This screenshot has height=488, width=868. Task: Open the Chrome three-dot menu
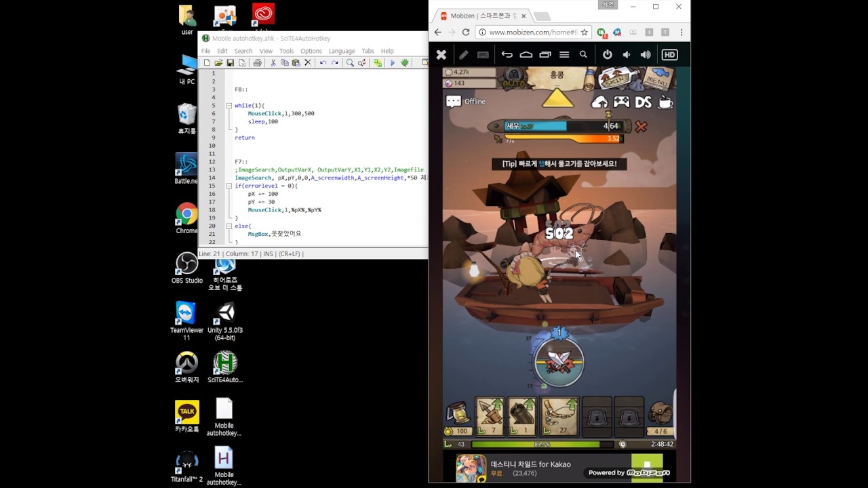point(681,32)
